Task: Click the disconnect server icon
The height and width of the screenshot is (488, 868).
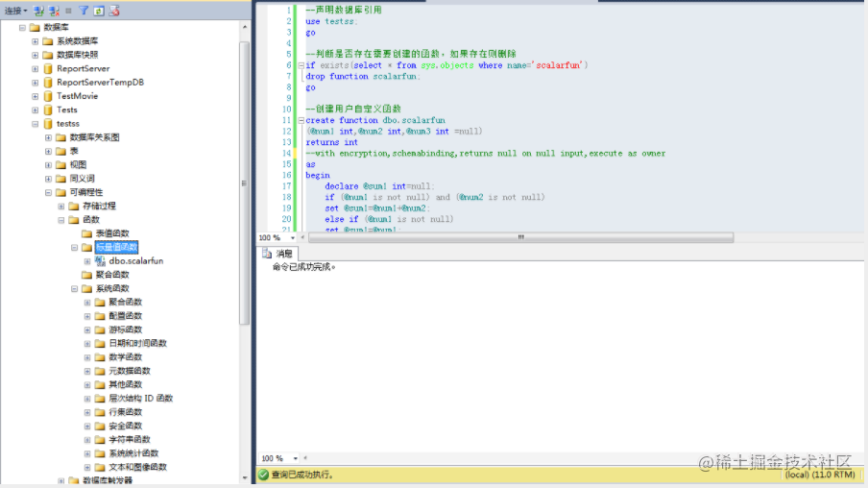Action: tap(54, 11)
